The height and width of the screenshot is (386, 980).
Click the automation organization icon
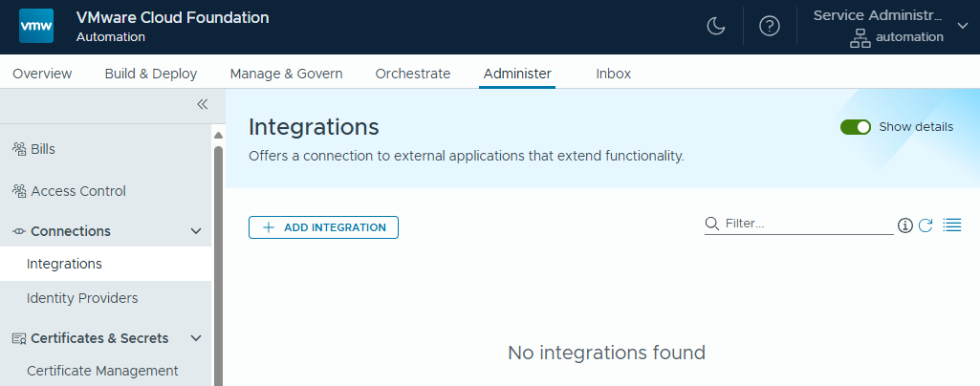pyautogui.click(x=860, y=37)
